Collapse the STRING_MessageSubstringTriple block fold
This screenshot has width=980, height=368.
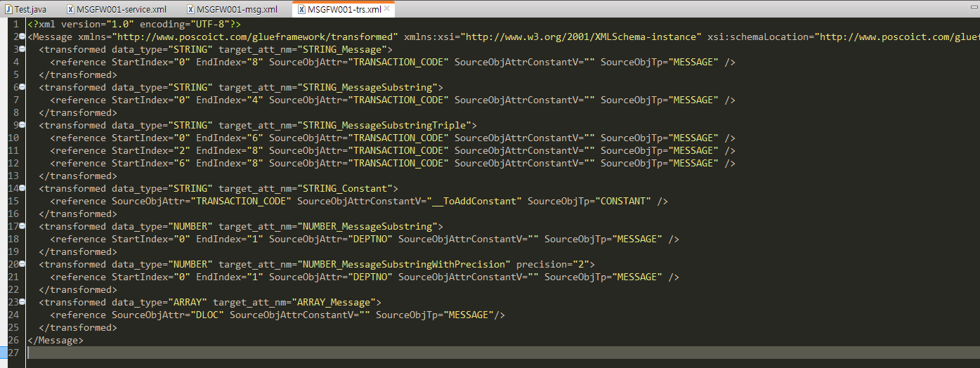[x=22, y=125]
